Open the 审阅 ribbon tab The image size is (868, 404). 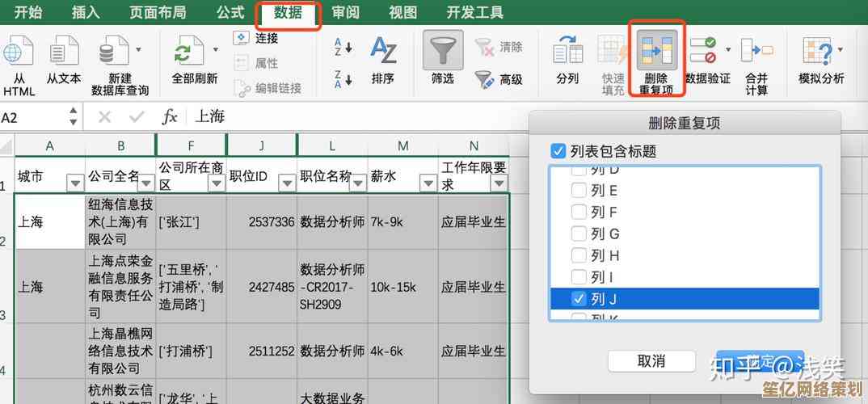coord(346,13)
